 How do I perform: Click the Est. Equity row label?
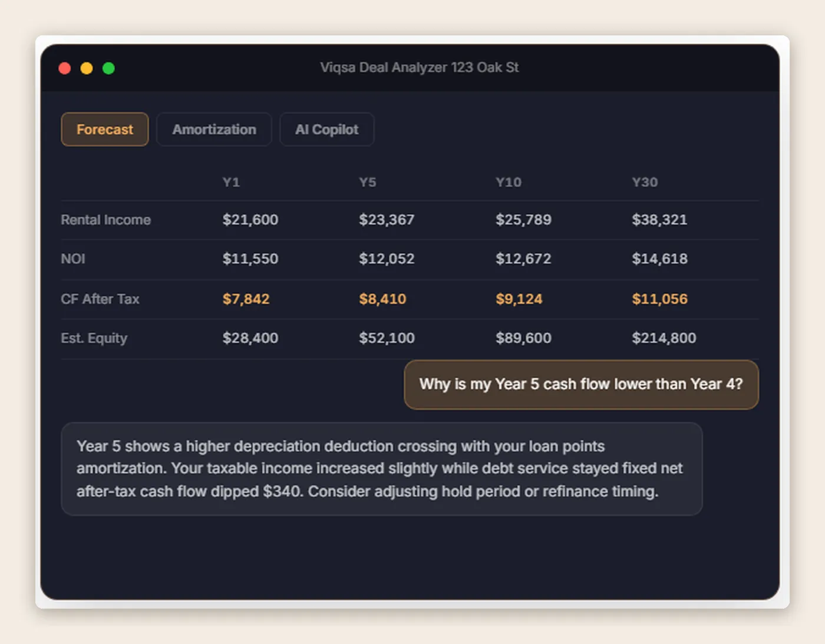94,338
